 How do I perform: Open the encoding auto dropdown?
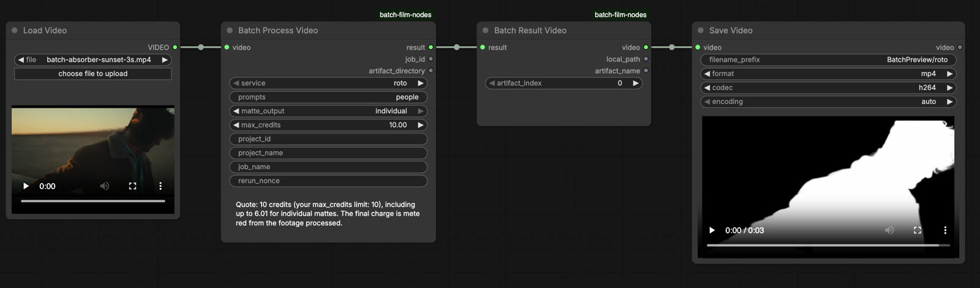pyautogui.click(x=828, y=102)
